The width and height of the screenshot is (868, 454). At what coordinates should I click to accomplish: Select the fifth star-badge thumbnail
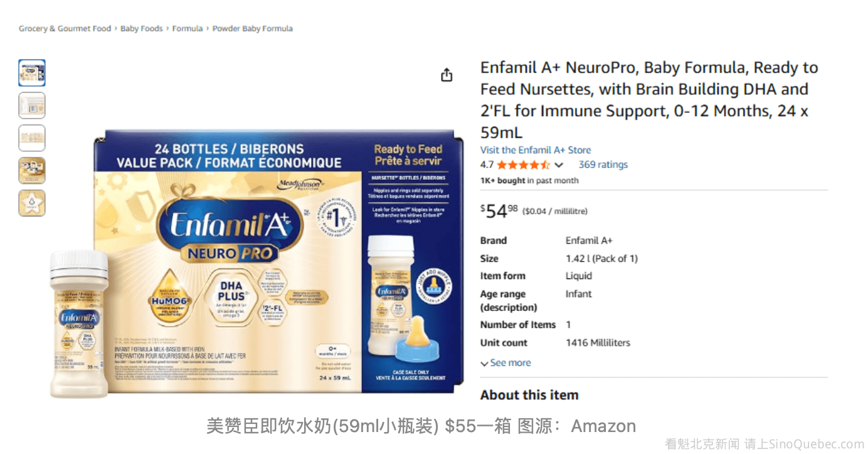32,203
